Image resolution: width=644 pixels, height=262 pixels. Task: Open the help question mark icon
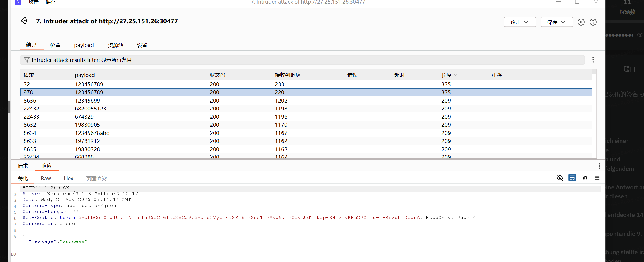click(593, 22)
